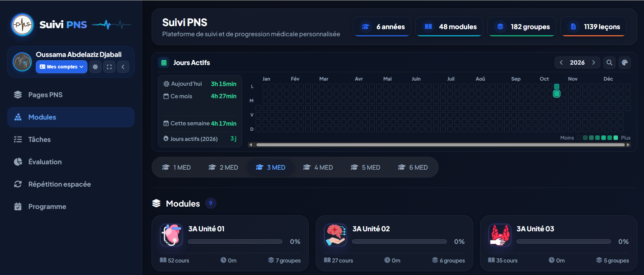Switch to the 2 MED tab
The width and height of the screenshot is (644, 275).
tap(223, 167)
